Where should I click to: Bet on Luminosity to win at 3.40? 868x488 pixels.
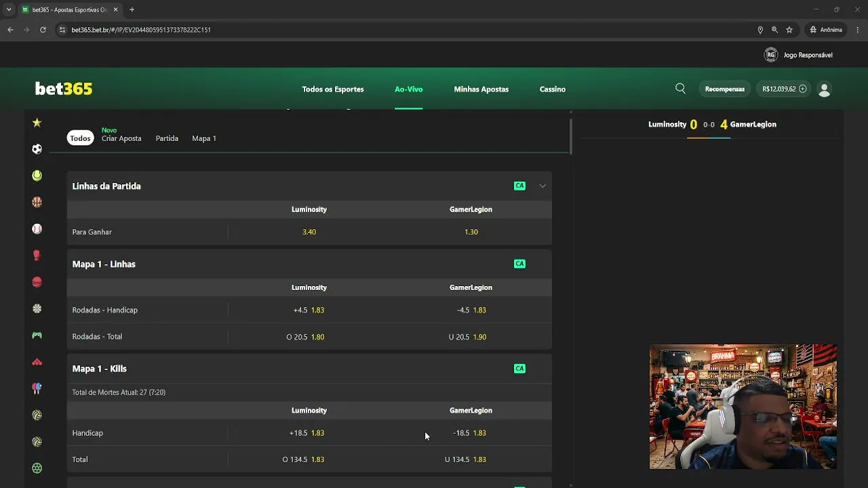[x=309, y=232]
